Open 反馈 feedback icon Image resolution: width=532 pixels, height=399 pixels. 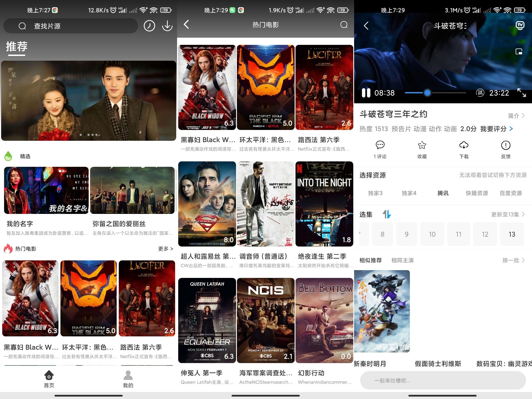[x=506, y=145]
